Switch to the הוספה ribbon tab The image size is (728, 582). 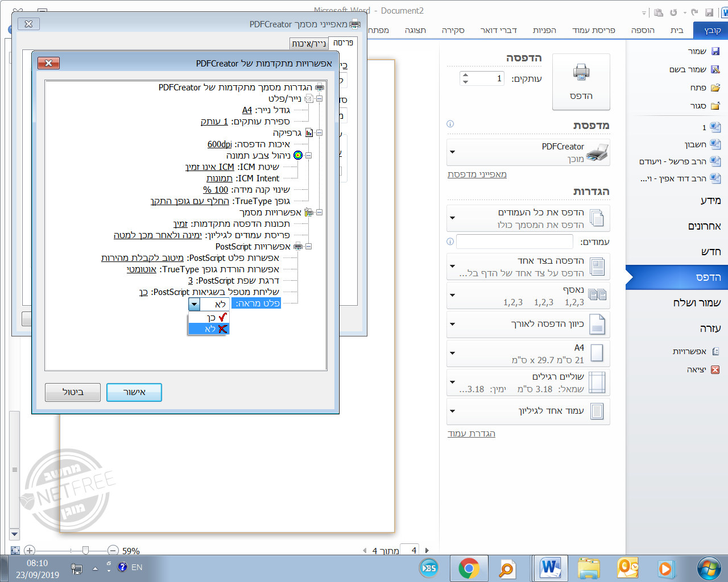(643, 30)
